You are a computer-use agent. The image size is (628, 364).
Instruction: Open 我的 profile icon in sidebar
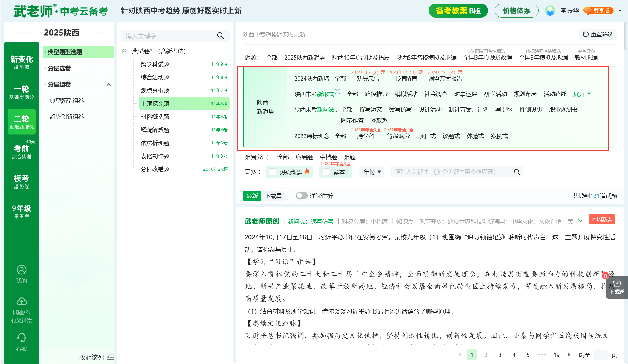click(x=21, y=270)
